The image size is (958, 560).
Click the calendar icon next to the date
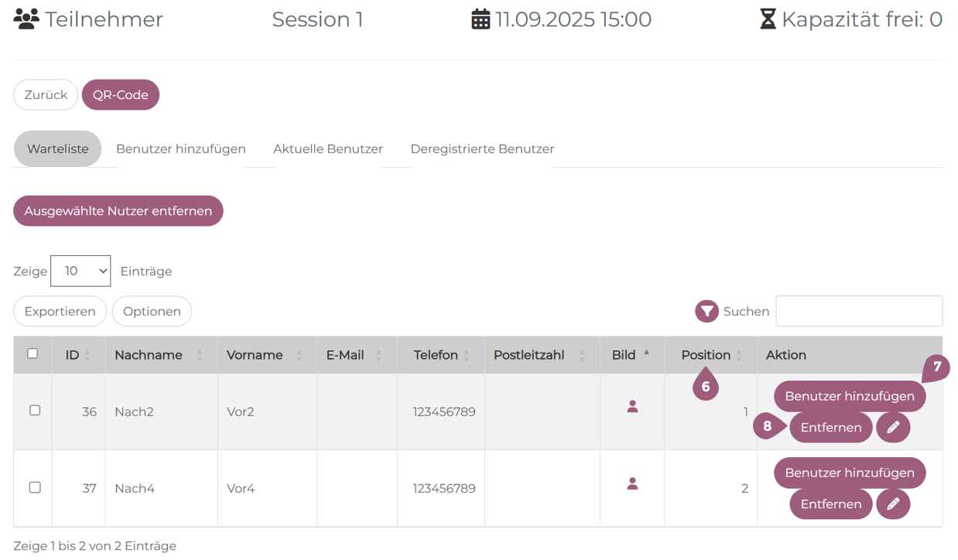pos(481,19)
